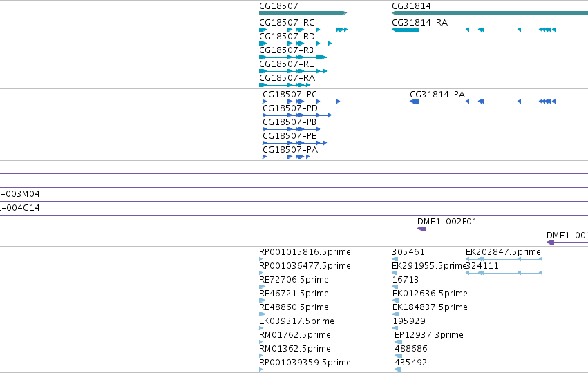
Task: Select the RM01762.5prime EST label
Action: pyautogui.click(x=295, y=335)
